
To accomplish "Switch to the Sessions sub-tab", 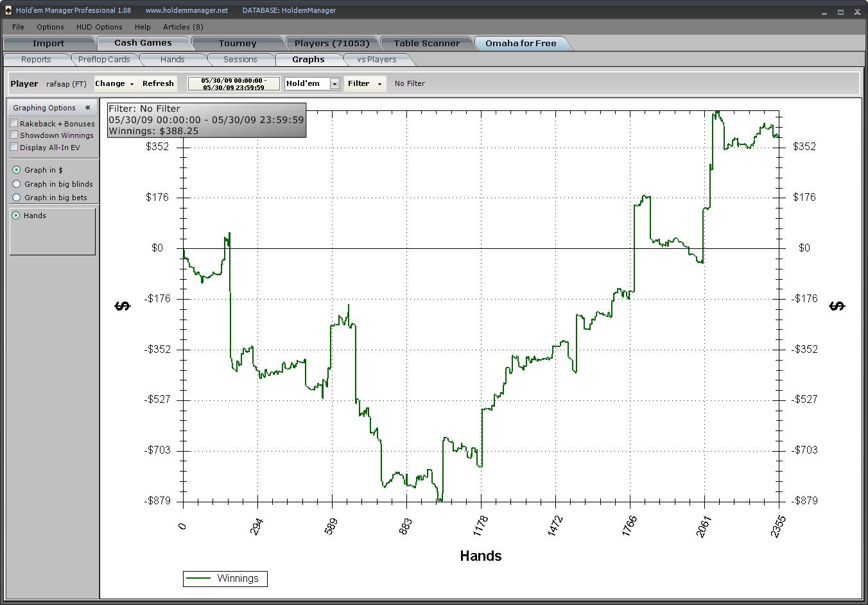I will click(x=240, y=60).
